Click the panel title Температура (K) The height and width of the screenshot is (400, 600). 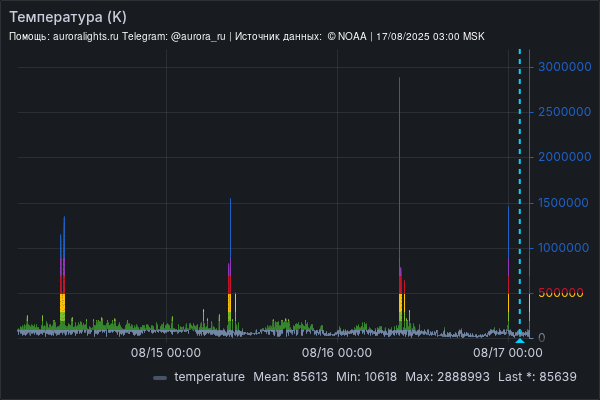68,17
